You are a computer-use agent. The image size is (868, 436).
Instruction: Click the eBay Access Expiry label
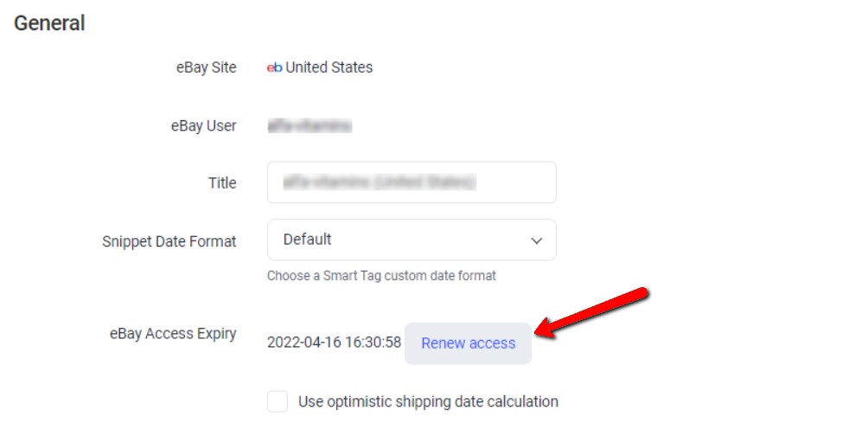[x=173, y=334]
